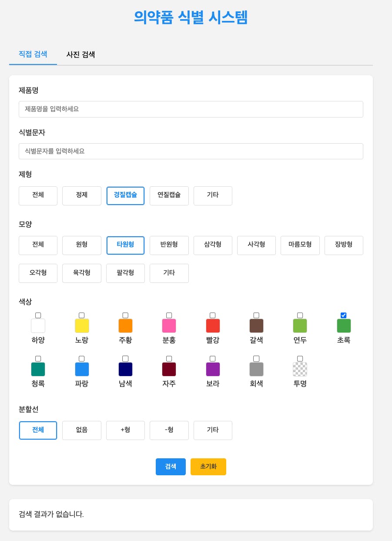Viewport: 392px width, 541px height.
Task: Choose the 남색 navy swatch
Action: tap(125, 369)
